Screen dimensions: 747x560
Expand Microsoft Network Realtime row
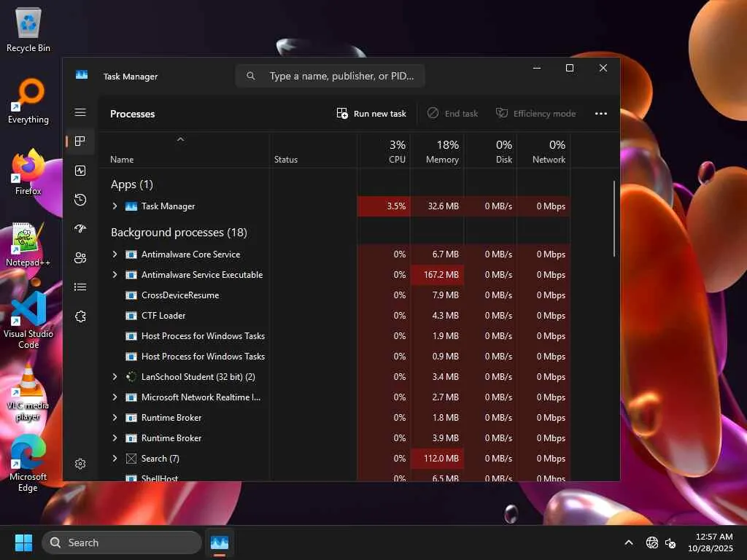coord(115,397)
